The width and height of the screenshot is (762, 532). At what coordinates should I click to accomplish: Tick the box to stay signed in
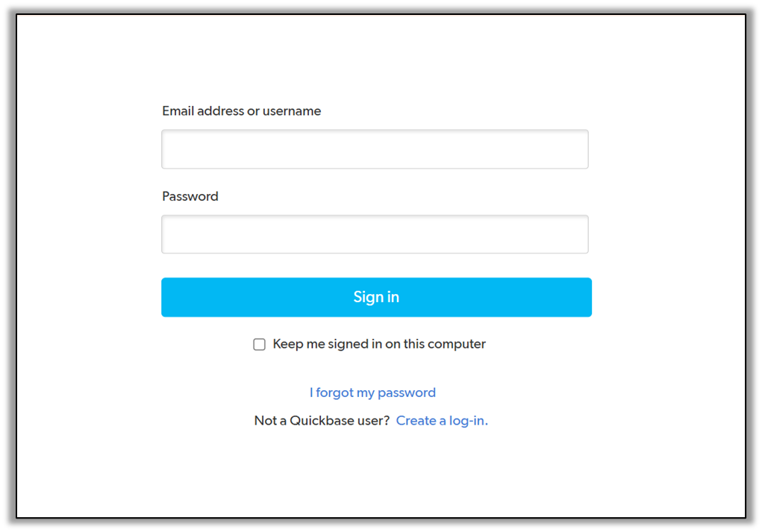pyautogui.click(x=260, y=345)
